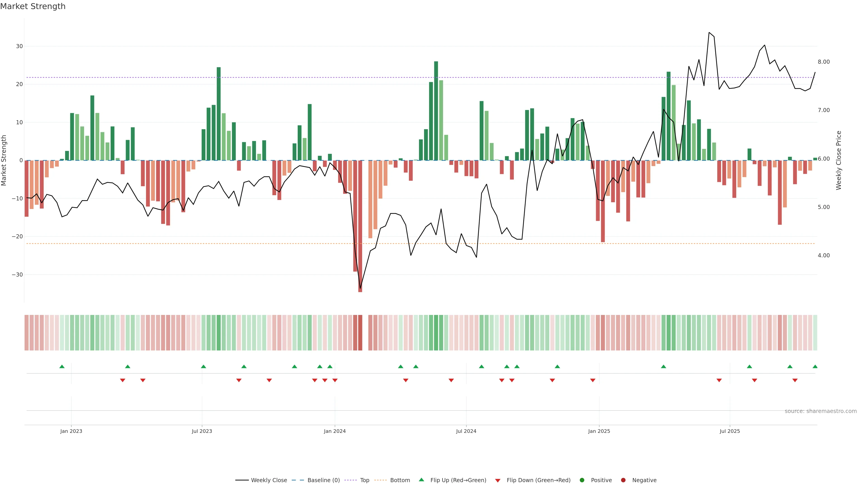Image resolution: width=868 pixels, height=488 pixels.
Task: Click the leftmost green flip-up triangle marker
Action: click(x=62, y=366)
